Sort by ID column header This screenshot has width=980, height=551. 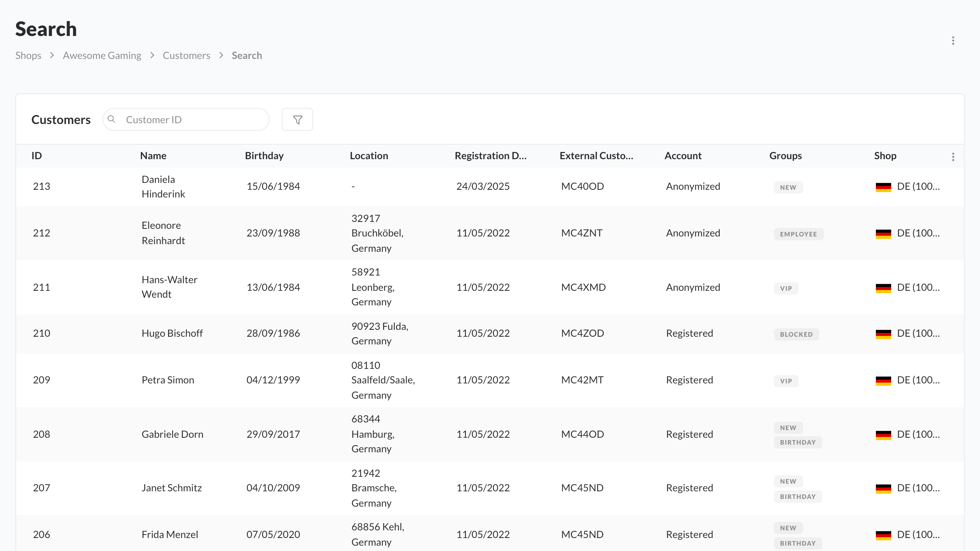coord(37,156)
